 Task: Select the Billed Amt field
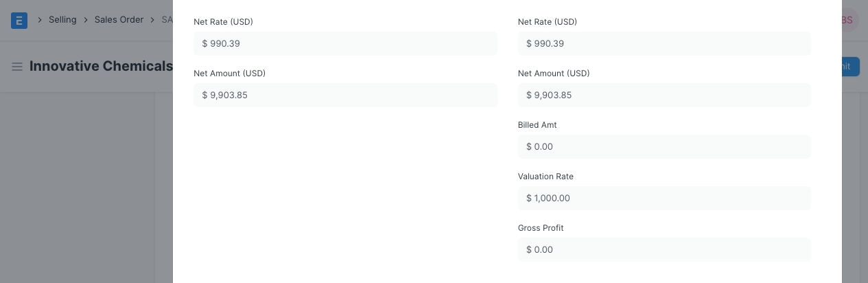[x=664, y=147]
